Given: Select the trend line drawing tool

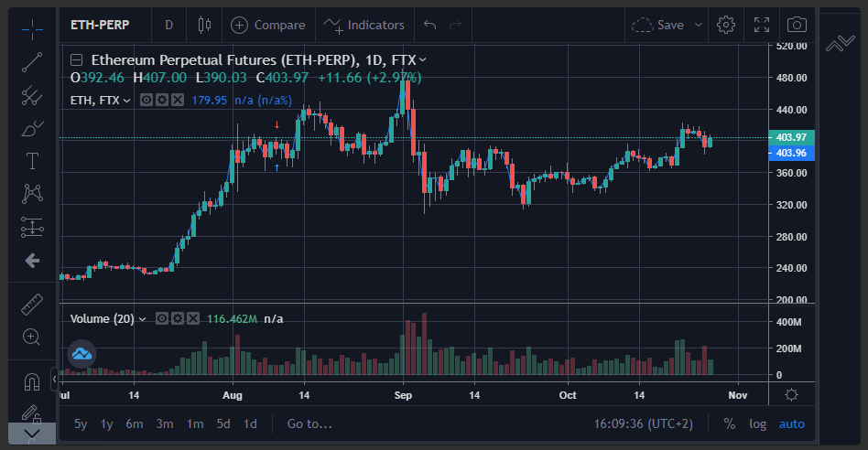Looking at the screenshot, I should tap(32, 62).
